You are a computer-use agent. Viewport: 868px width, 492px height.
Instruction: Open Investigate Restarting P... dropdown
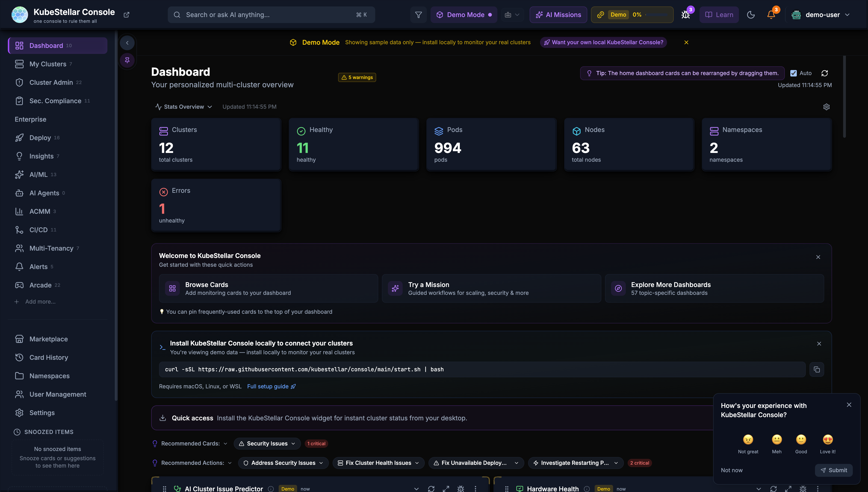[576, 463]
